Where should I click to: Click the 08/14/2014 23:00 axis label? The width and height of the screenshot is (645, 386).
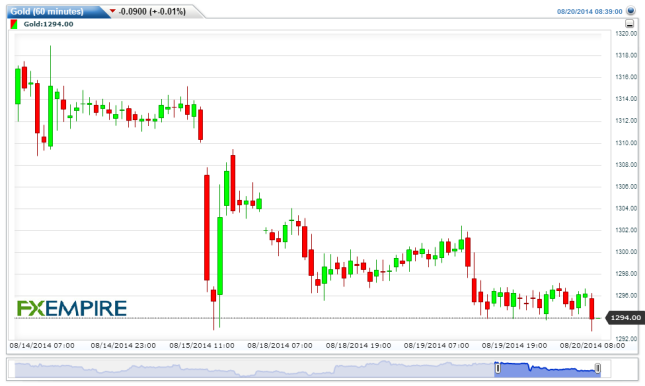[x=123, y=346]
